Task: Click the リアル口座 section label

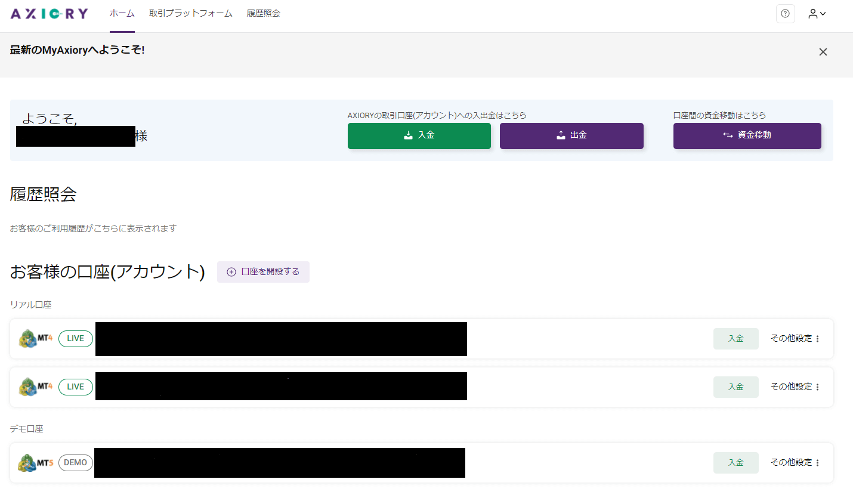Action: pyautogui.click(x=31, y=304)
